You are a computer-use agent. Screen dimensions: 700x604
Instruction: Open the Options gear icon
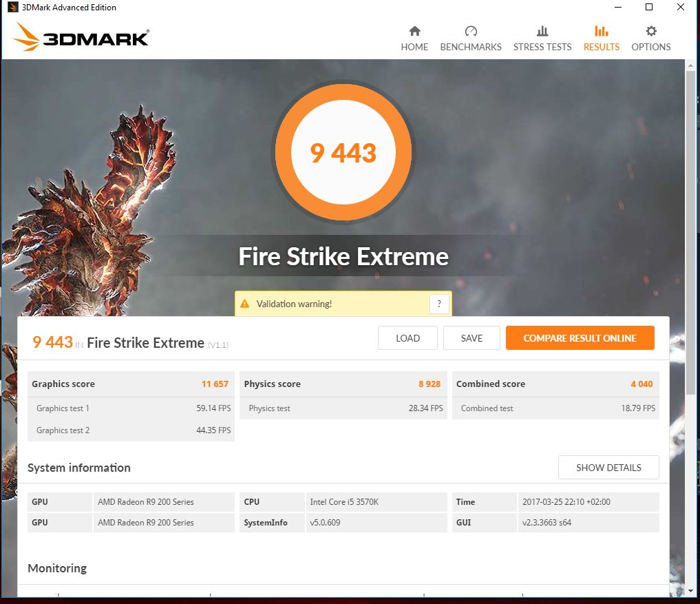pos(651,31)
